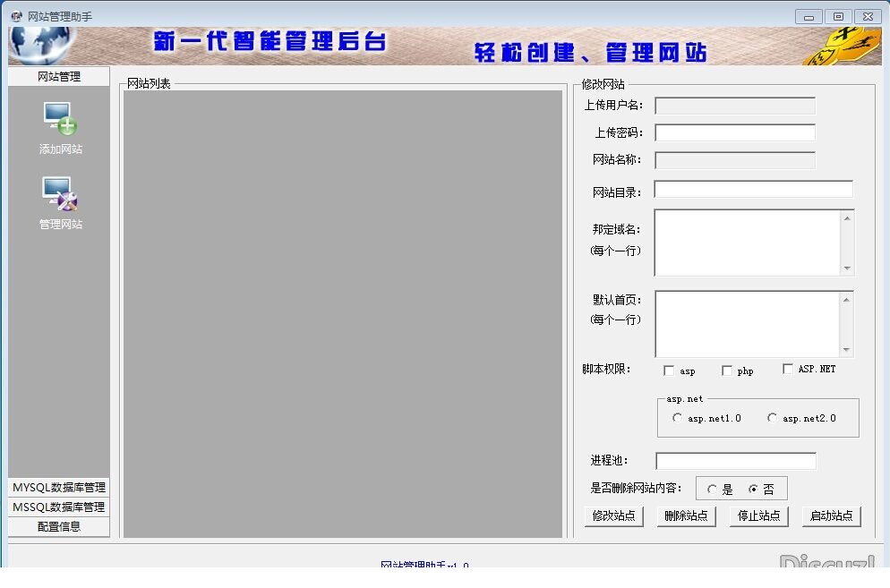This screenshot has height=588, width=890.
Task: Focus the 进程池 input field
Action: coord(736,461)
